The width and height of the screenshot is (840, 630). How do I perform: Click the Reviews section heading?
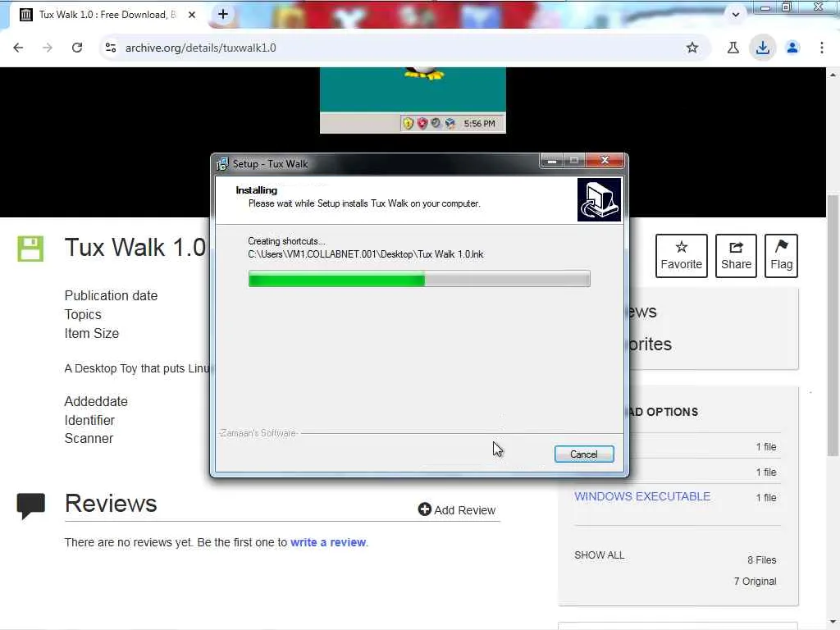111,504
